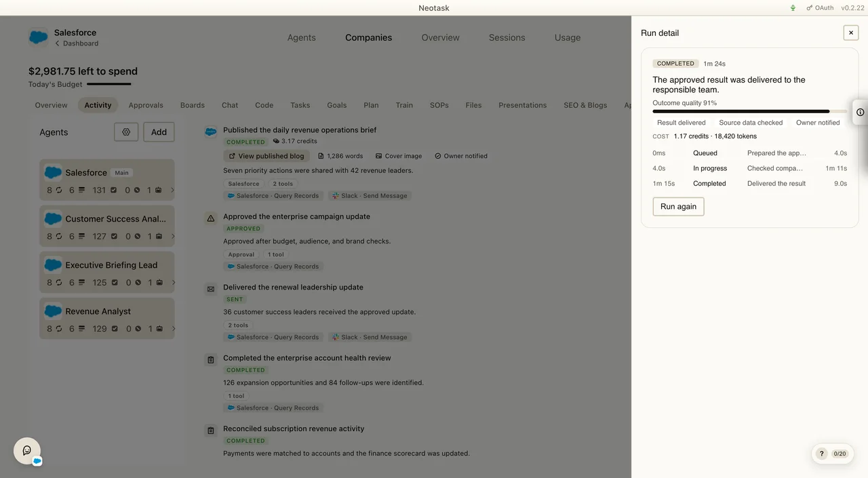Select the Goals tab
Viewport: 868px width, 478px height.
point(337,105)
